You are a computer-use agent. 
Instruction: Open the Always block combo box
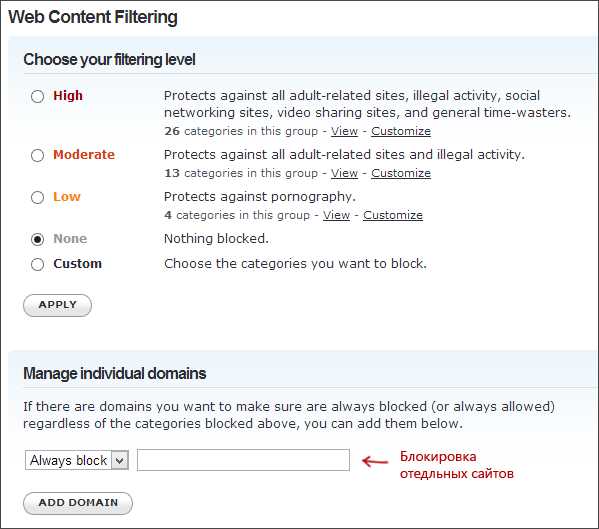(x=77, y=460)
